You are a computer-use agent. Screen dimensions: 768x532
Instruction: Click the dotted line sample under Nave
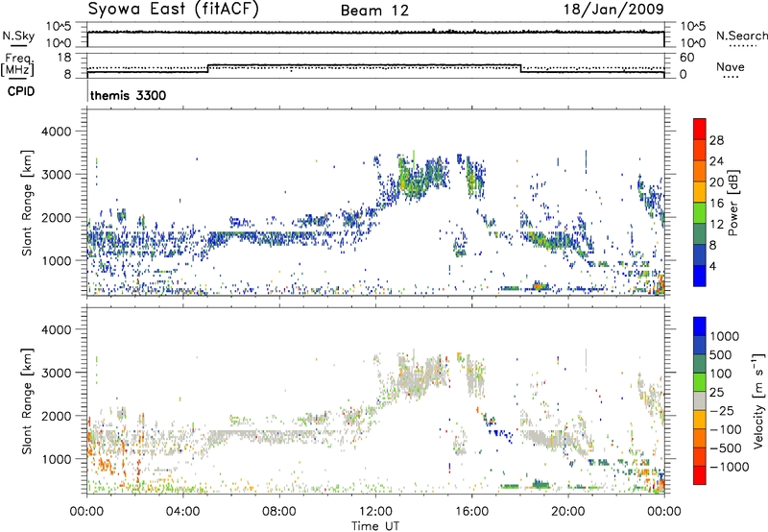pos(731,77)
